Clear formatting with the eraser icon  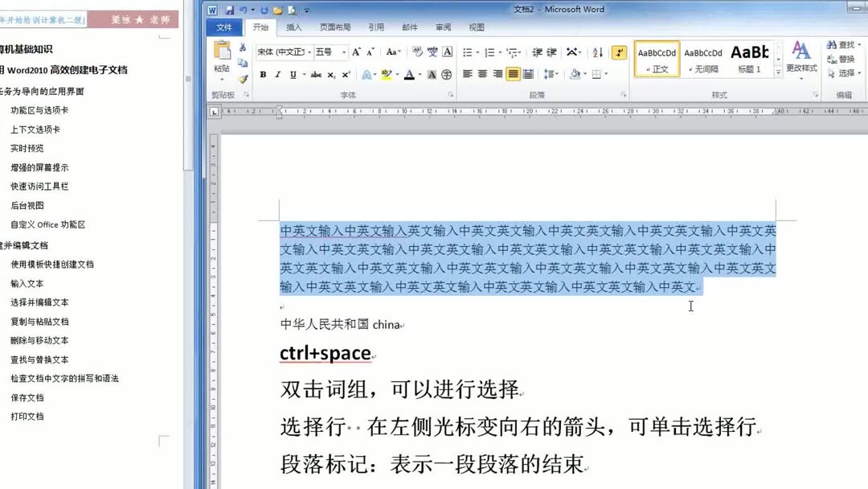[418, 51]
